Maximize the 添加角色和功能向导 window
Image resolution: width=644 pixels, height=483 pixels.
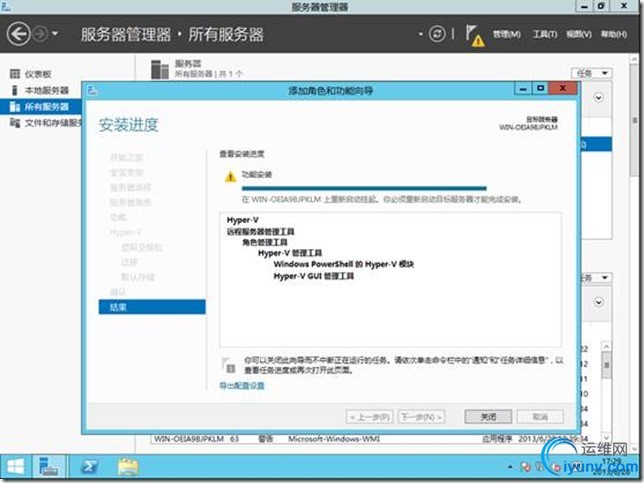[x=540, y=88]
